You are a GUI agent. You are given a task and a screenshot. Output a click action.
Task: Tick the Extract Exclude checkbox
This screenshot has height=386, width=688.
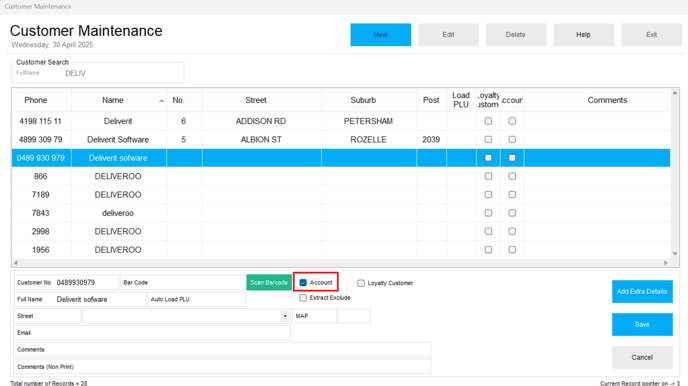click(303, 298)
